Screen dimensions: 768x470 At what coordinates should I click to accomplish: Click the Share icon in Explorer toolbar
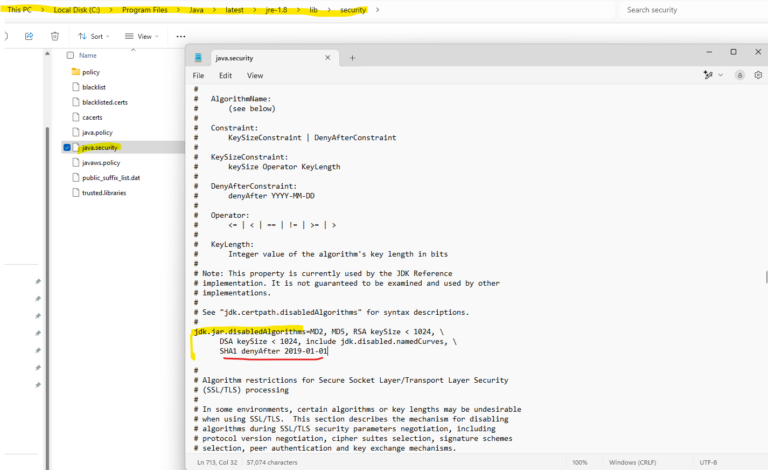29,36
